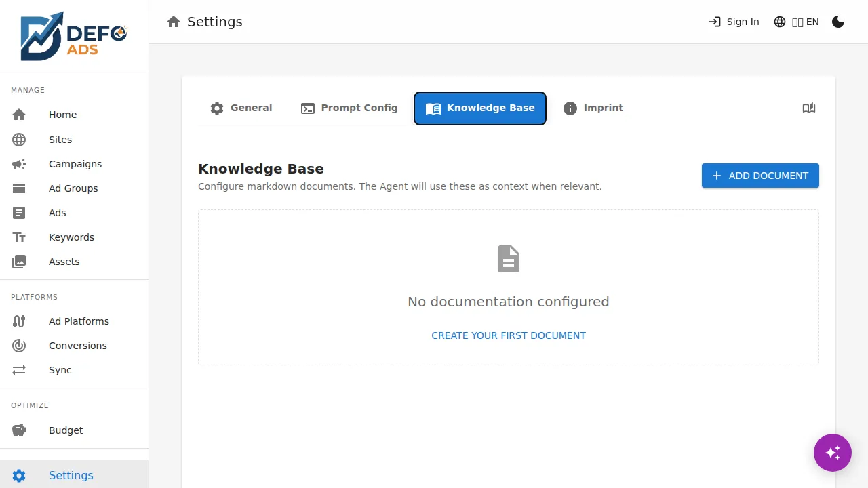
Task: Open Sites in the sidebar
Action: tap(75, 140)
